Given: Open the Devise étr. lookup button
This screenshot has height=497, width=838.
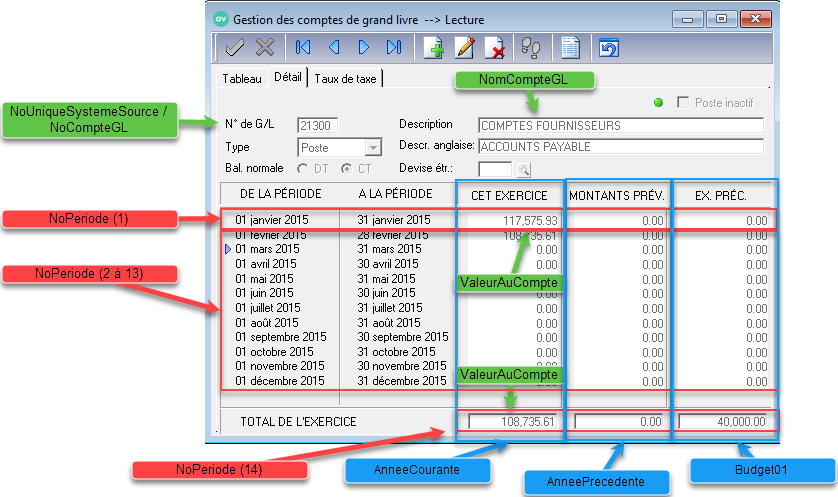Looking at the screenshot, I should [523, 169].
